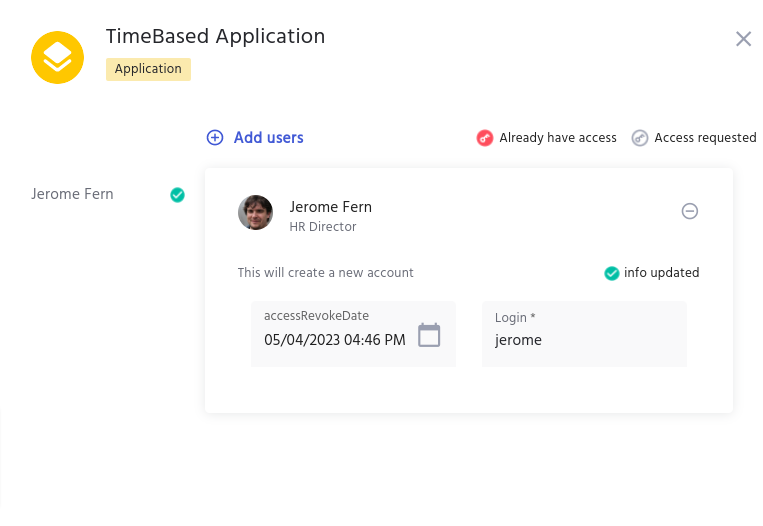Remove Jerome Fern using the minus circle icon

[689, 211]
